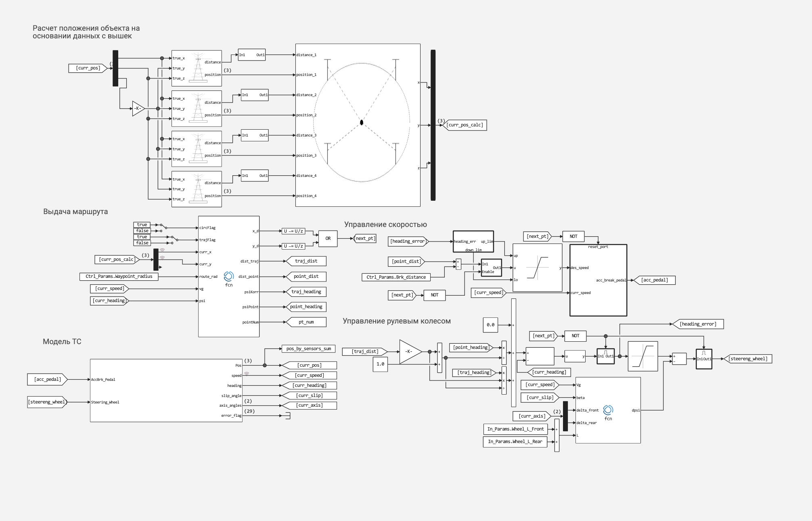Toggle the manual switch feeding trajFlag
812x521 pixels.
pyautogui.click(x=174, y=239)
